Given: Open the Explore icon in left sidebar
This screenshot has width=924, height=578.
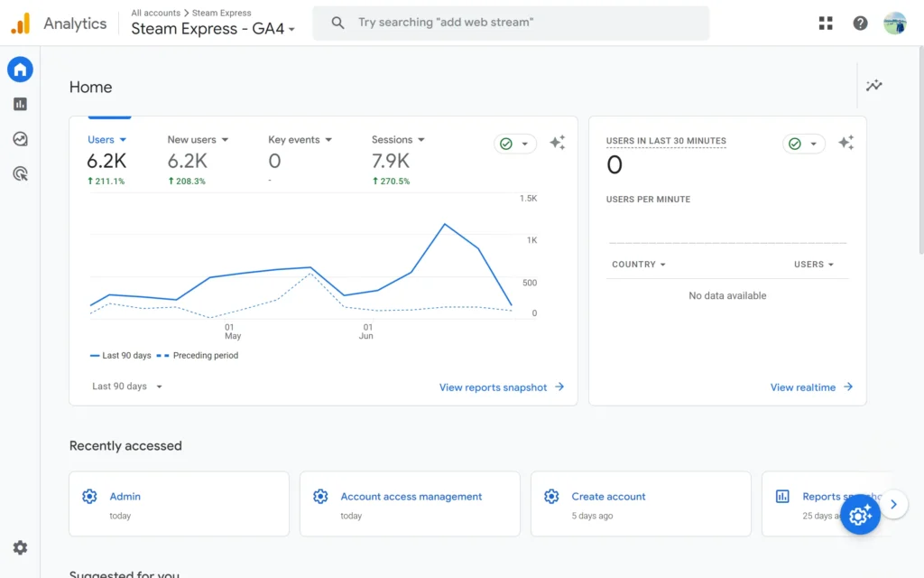Looking at the screenshot, I should coord(20,139).
